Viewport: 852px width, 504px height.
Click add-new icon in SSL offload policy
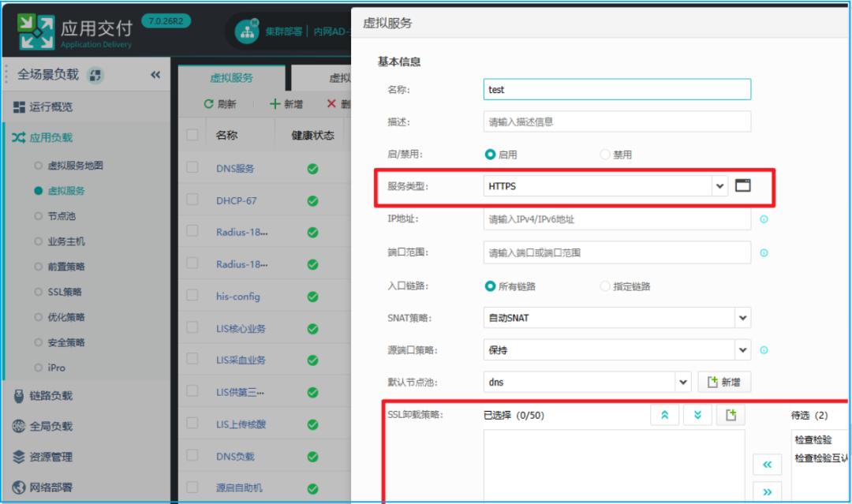tap(731, 416)
